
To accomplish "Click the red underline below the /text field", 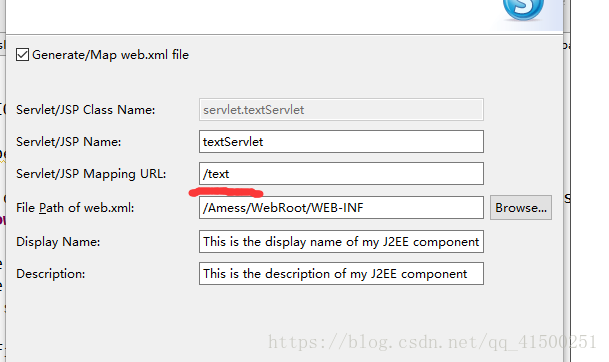I will pyautogui.click(x=226, y=192).
